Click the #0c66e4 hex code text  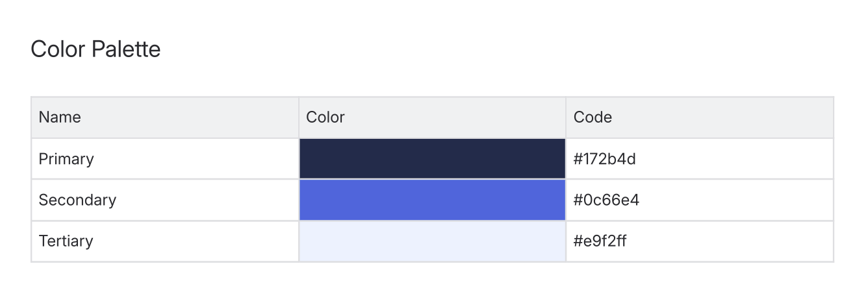606,200
